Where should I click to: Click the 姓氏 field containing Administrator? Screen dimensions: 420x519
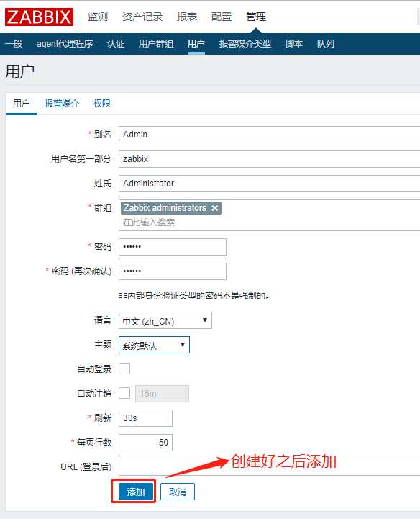click(269, 184)
